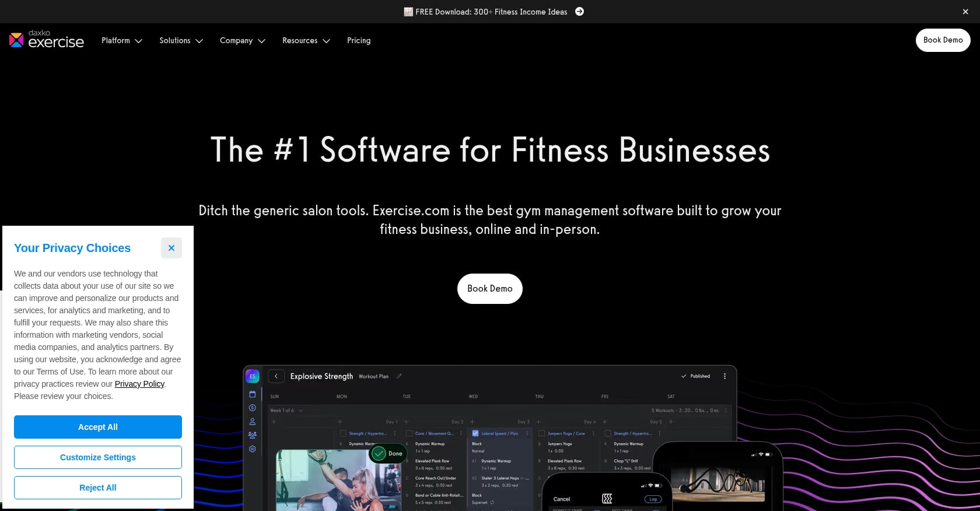The height and width of the screenshot is (511, 980).
Task: Select the dollar billing sidebar icon
Action: point(253,408)
